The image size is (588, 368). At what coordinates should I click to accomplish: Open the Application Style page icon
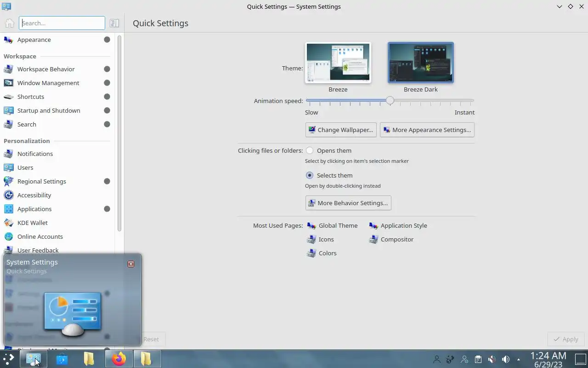[373, 225]
